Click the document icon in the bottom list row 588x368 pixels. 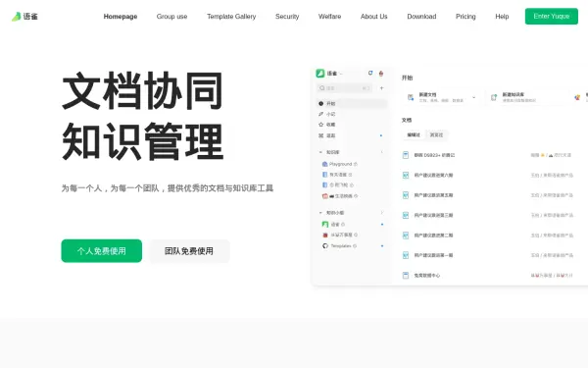[x=406, y=275]
